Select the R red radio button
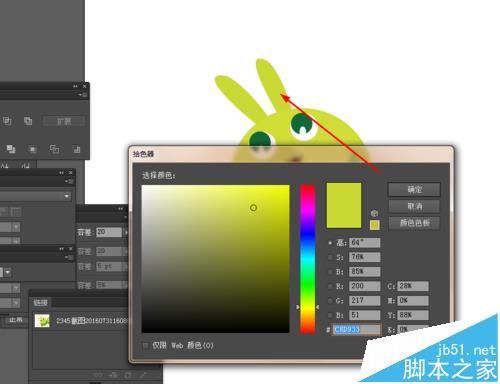This screenshot has height=384, width=500. 330,286
